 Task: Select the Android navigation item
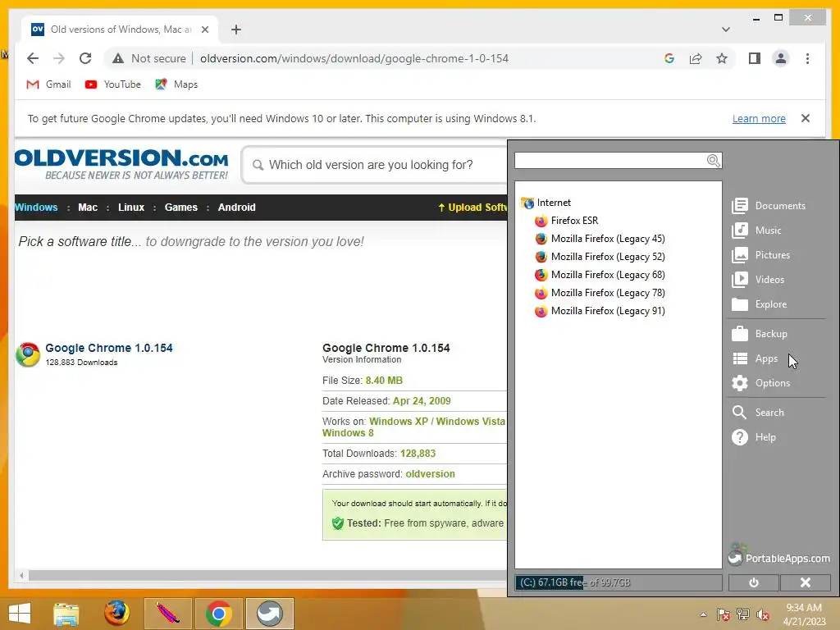[x=237, y=208]
